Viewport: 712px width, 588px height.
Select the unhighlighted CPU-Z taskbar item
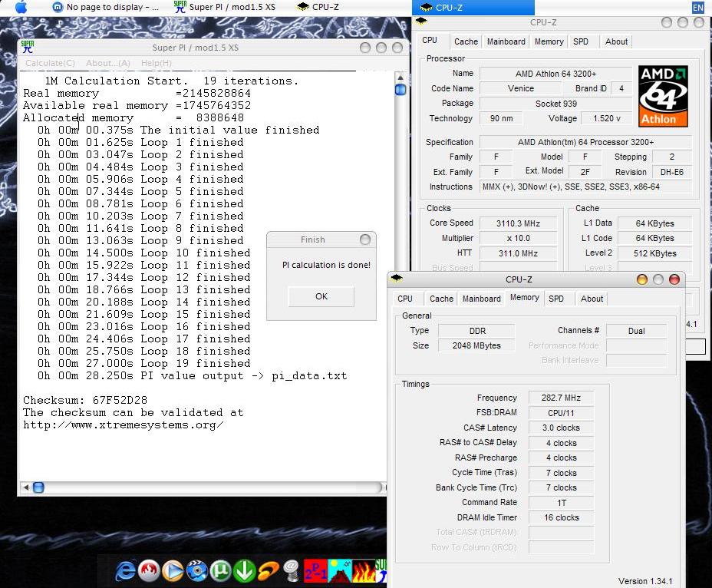[x=318, y=7]
